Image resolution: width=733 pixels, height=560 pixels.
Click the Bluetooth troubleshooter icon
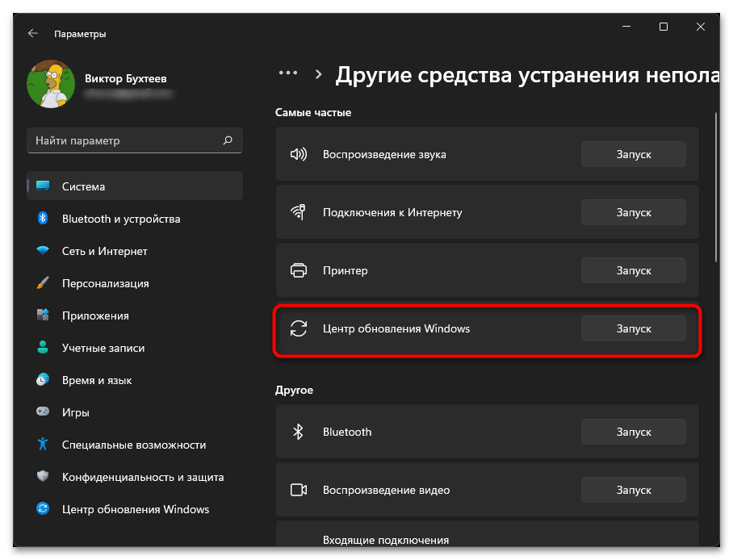click(298, 432)
